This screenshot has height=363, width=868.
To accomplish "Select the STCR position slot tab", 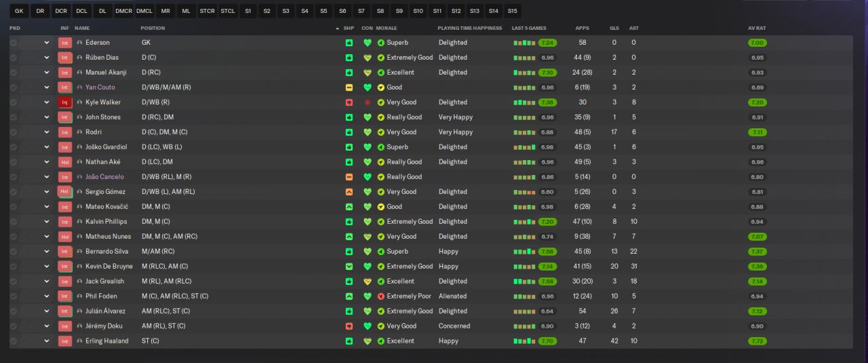I will click(x=207, y=11).
